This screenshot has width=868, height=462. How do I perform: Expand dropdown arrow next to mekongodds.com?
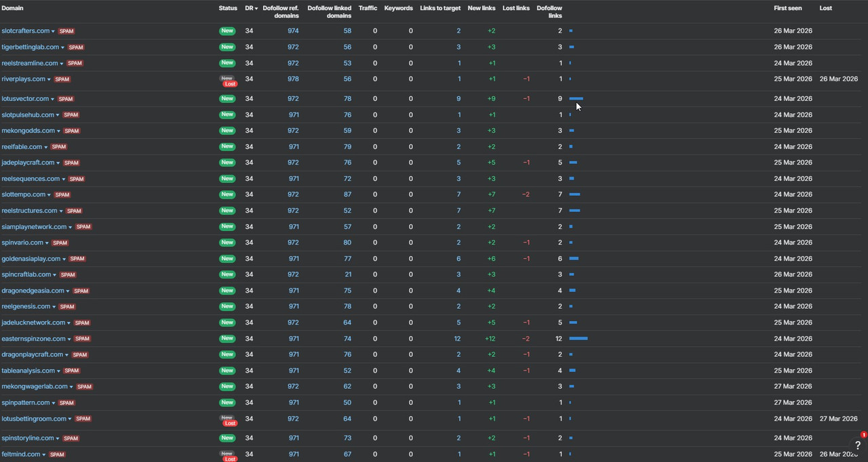59,131
